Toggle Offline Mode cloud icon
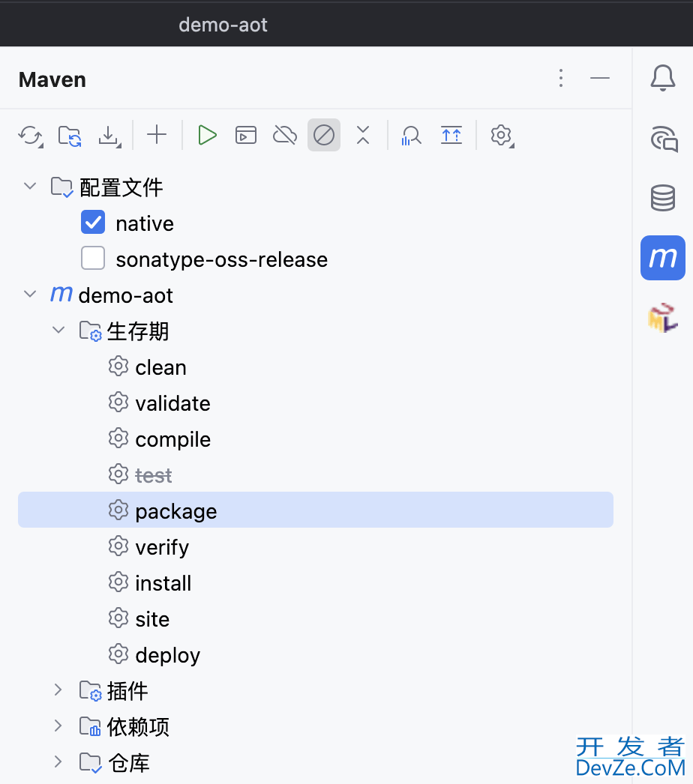 click(x=285, y=136)
